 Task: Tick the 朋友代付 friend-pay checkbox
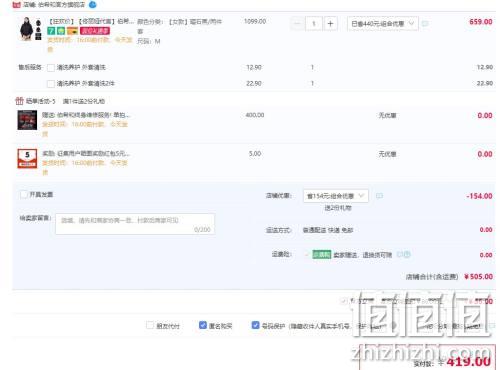pyautogui.click(x=150, y=325)
